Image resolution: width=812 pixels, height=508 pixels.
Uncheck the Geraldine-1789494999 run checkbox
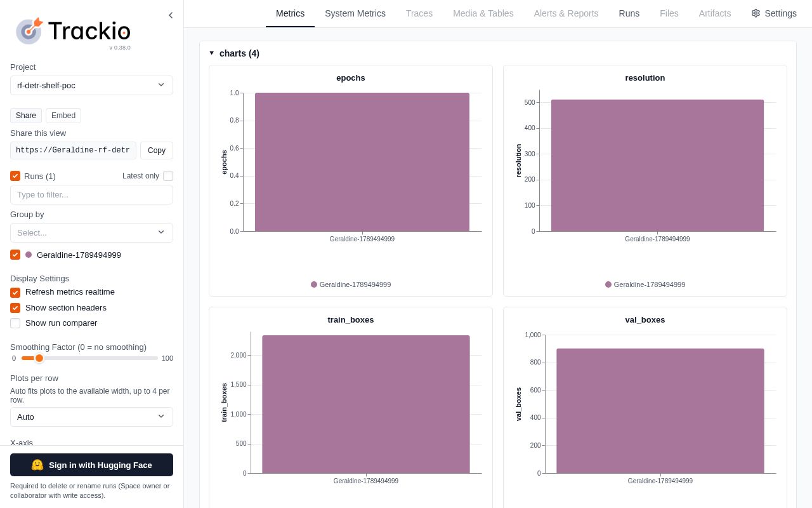[15, 255]
